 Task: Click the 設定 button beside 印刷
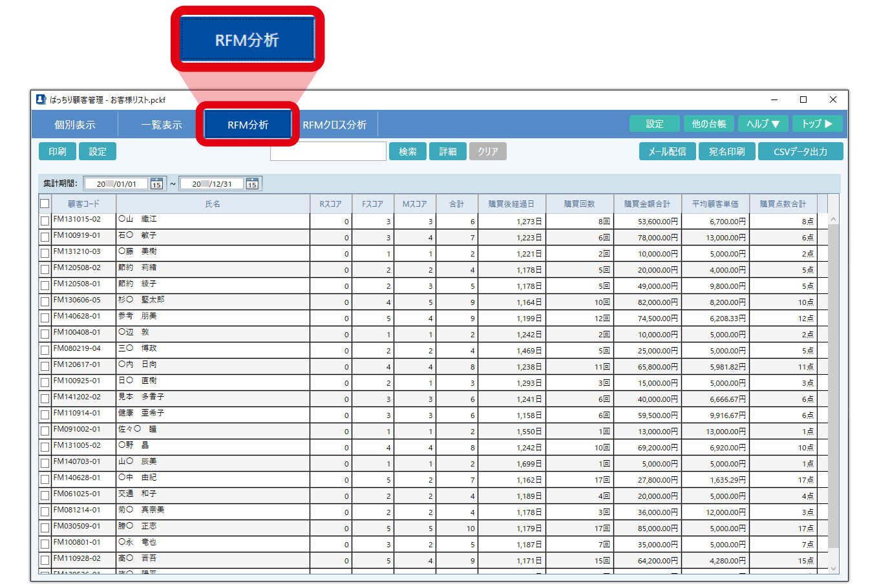[x=98, y=151]
